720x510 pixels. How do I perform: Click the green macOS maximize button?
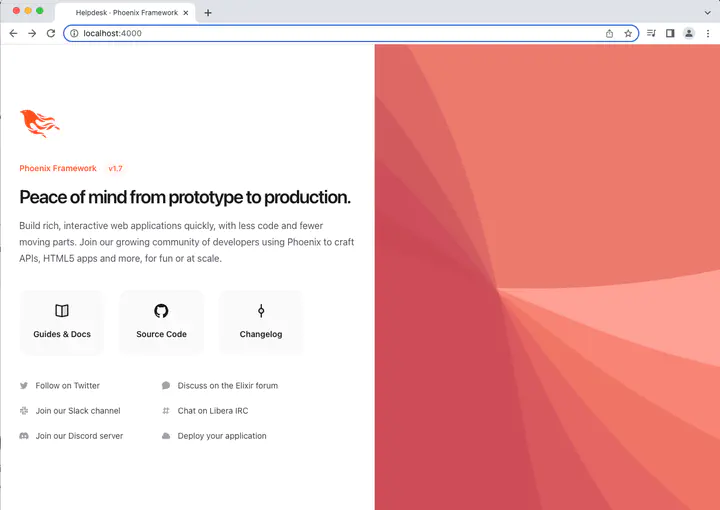tap(39, 11)
